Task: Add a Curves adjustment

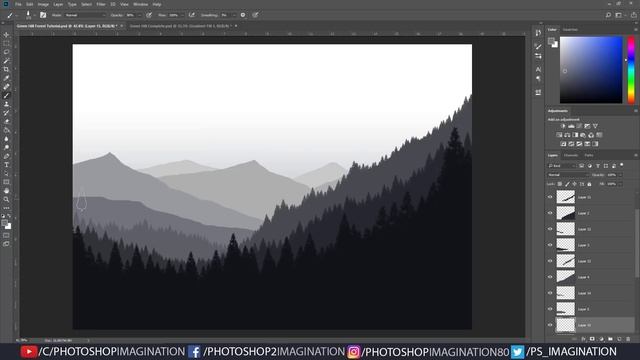Action: [579, 126]
